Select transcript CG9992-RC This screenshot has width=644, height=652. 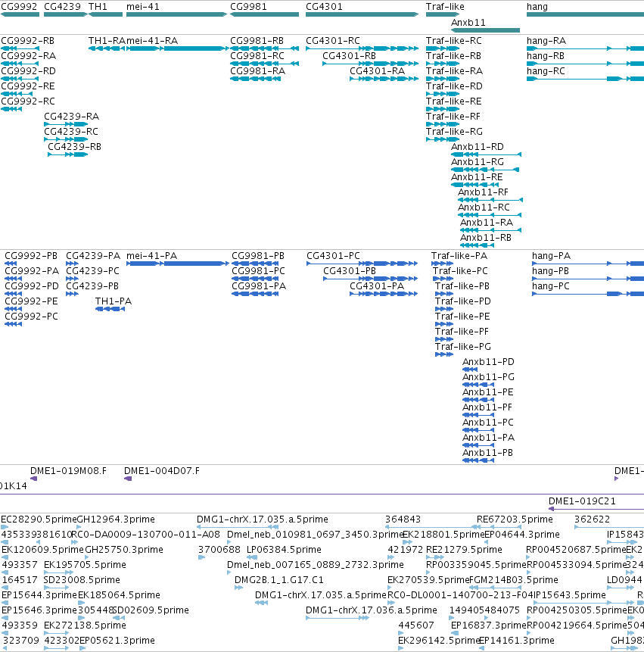coord(11,109)
